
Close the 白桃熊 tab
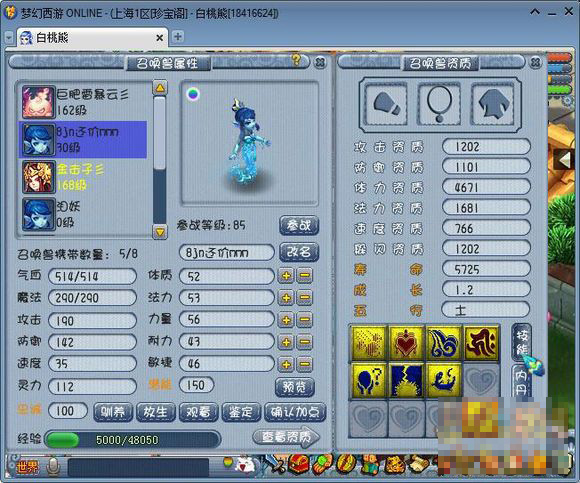[x=159, y=38]
